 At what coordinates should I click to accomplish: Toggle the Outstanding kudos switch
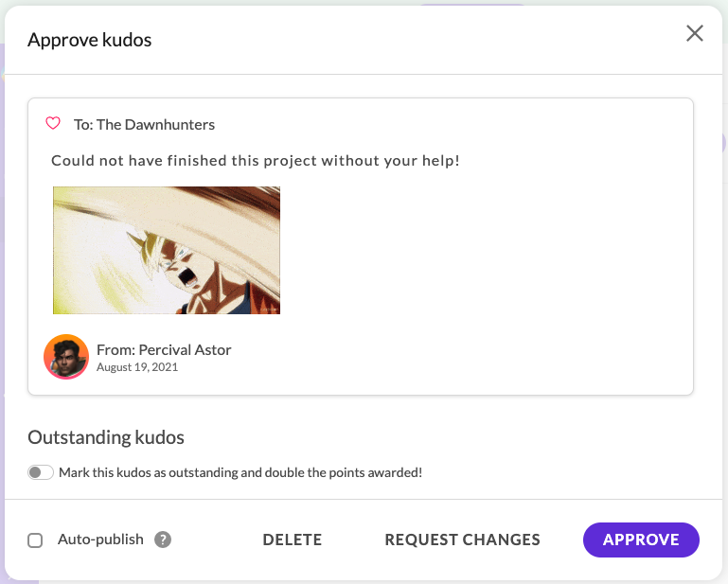[x=41, y=472]
